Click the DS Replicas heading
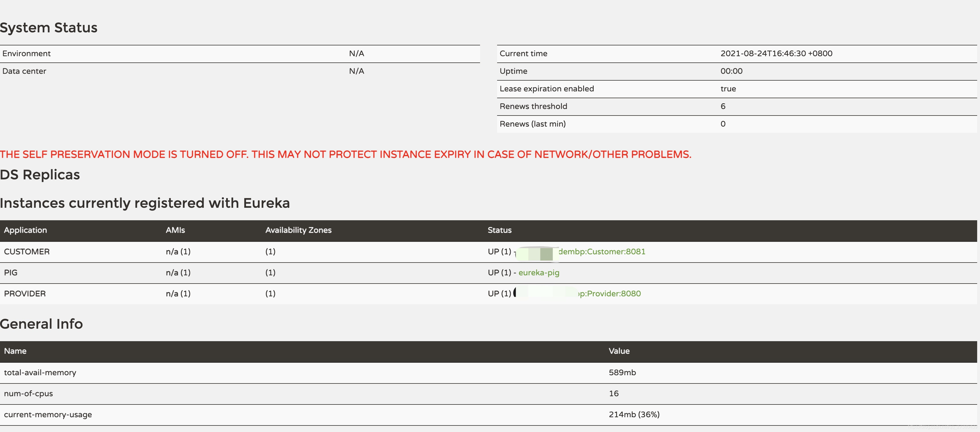Image resolution: width=980 pixels, height=432 pixels. click(x=40, y=175)
